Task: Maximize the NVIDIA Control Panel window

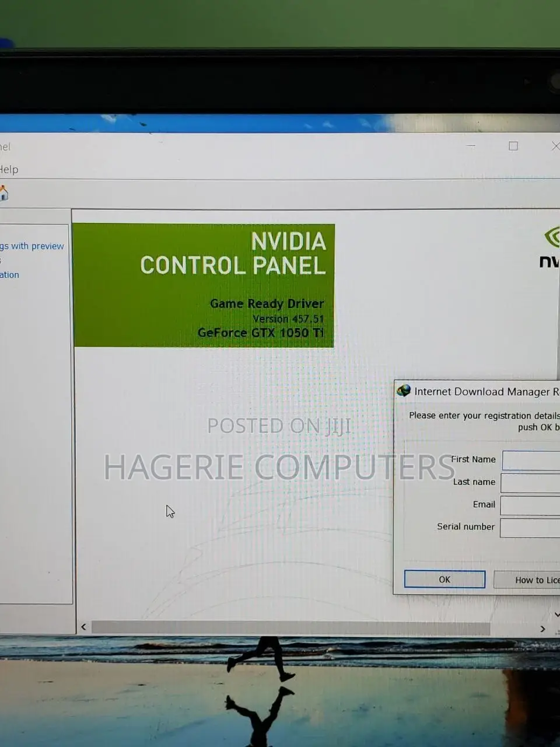Action: point(513,146)
